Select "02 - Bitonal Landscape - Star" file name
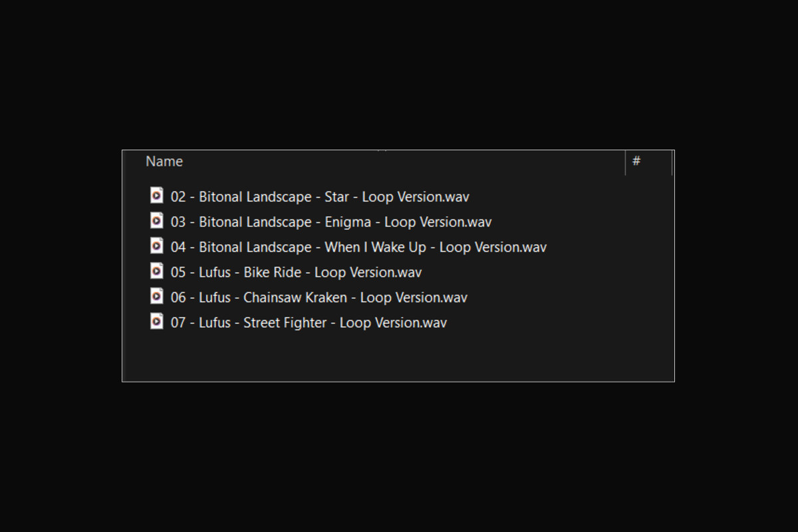Image resolution: width=798 pixels, height=532 pixels. coord(320,197)
